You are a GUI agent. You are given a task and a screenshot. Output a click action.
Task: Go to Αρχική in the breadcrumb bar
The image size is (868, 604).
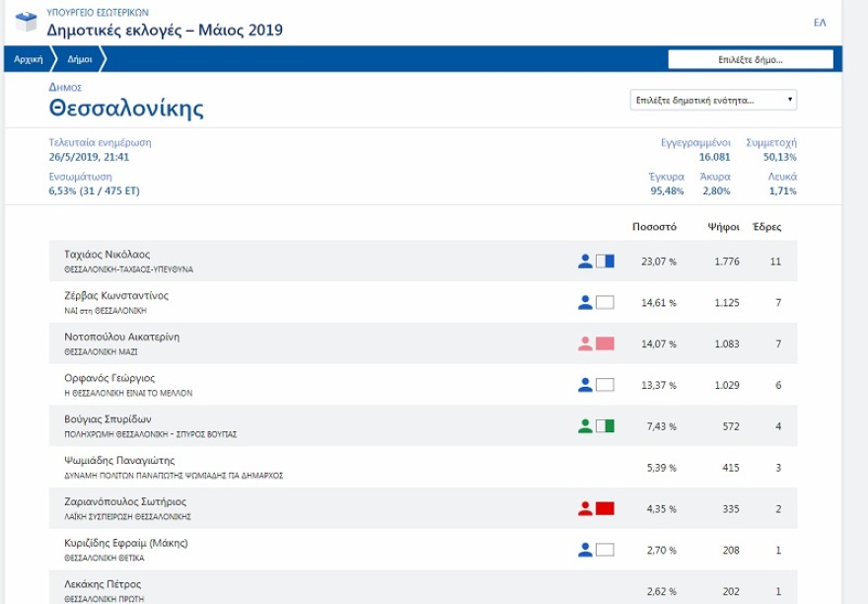28,59
